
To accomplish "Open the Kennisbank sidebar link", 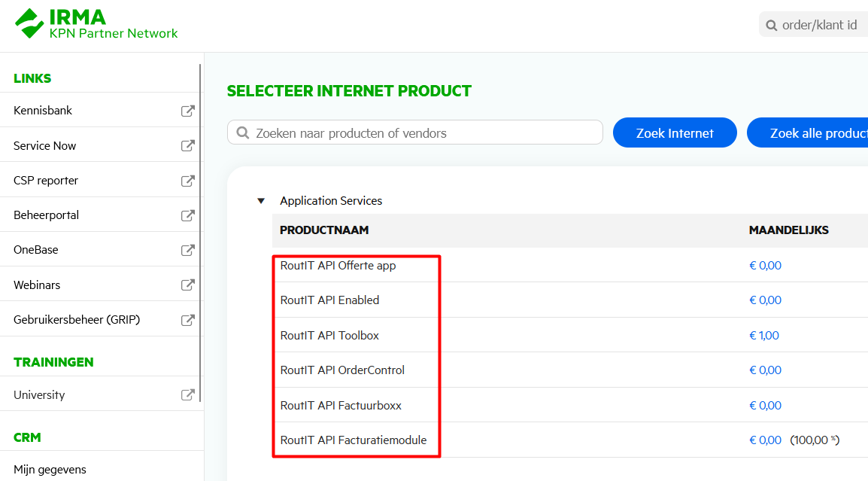I will click(43, 111).
